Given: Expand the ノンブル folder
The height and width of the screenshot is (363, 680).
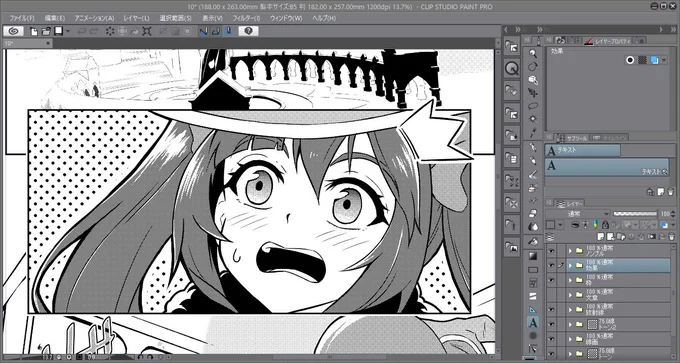Looking at the screenshot, I should 570,251.
